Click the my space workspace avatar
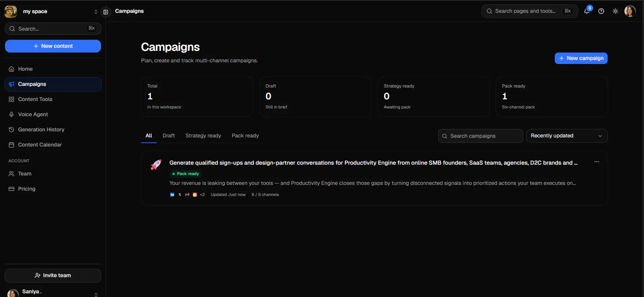 [11, 11]
